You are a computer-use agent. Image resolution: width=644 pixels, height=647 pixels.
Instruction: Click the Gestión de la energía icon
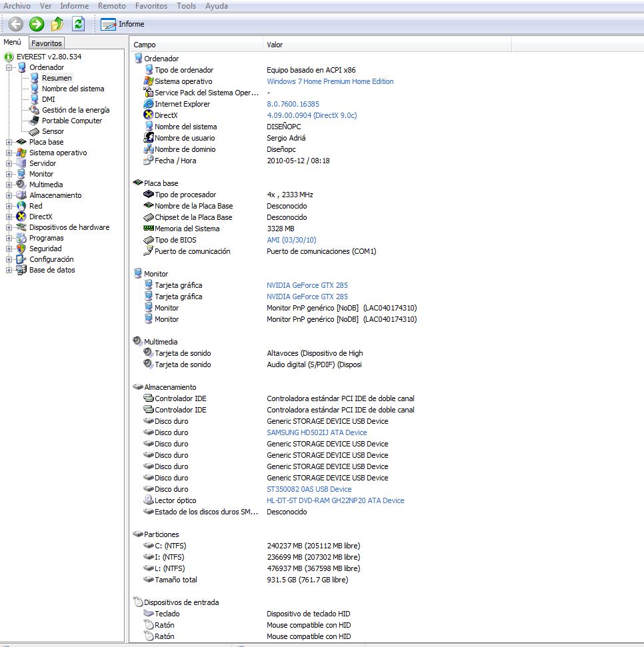click(x=34, y=110)
